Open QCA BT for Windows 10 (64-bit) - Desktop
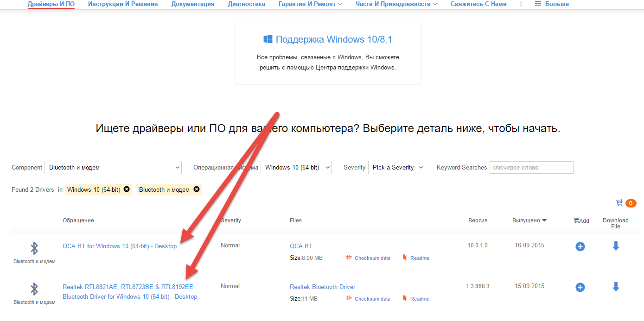This screenshot has height=321, width=644. [x=120, y=246]
